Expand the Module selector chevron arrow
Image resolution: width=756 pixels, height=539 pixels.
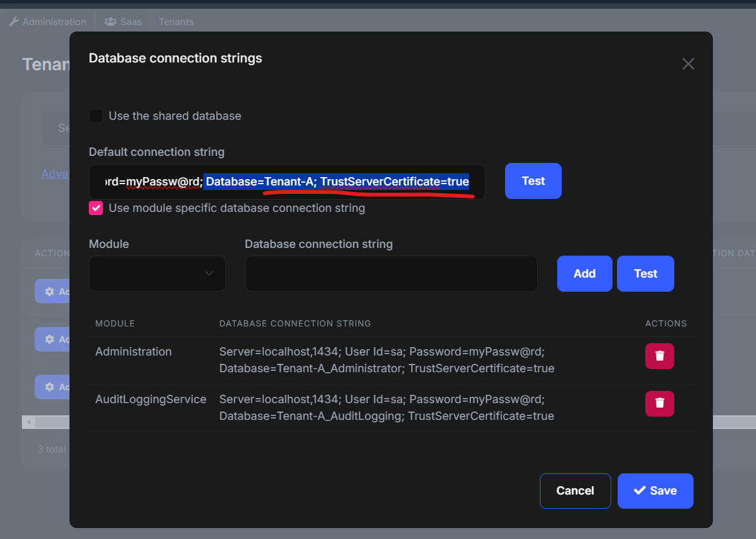click(209, 274)
